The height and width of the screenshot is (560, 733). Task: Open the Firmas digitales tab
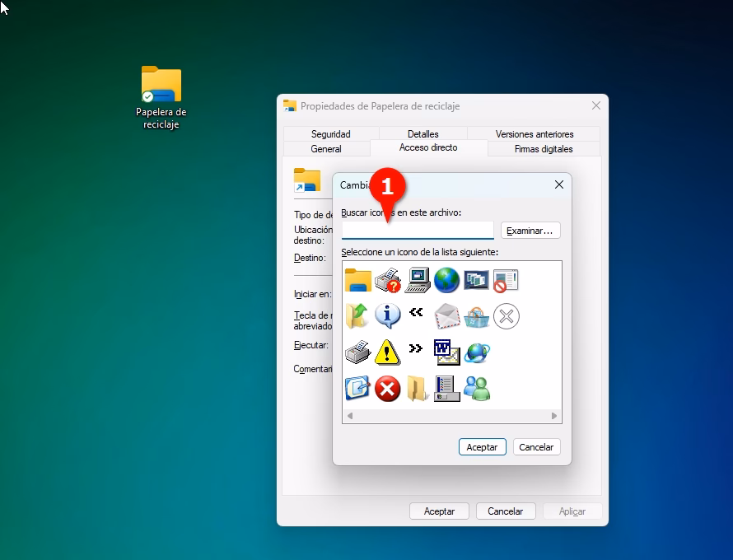click(544, 149)
